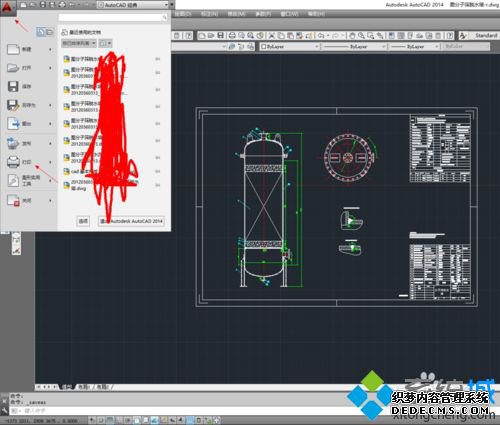Open the ByLayer color dropdown

click(290, 47)
